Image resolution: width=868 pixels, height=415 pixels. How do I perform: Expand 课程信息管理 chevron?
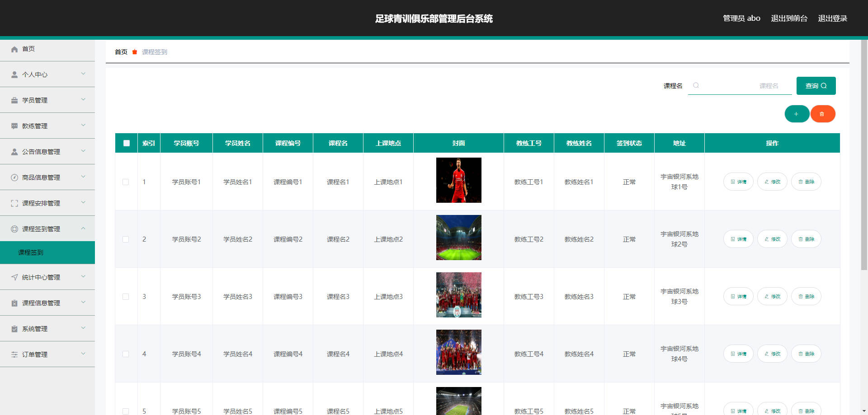(83, 302)
